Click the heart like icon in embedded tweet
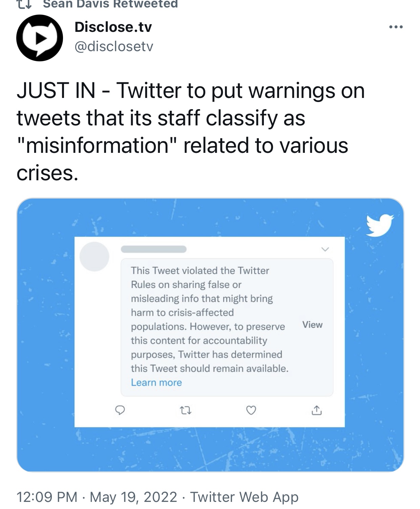This screenshot has height=509, width=420. (251, 410)
